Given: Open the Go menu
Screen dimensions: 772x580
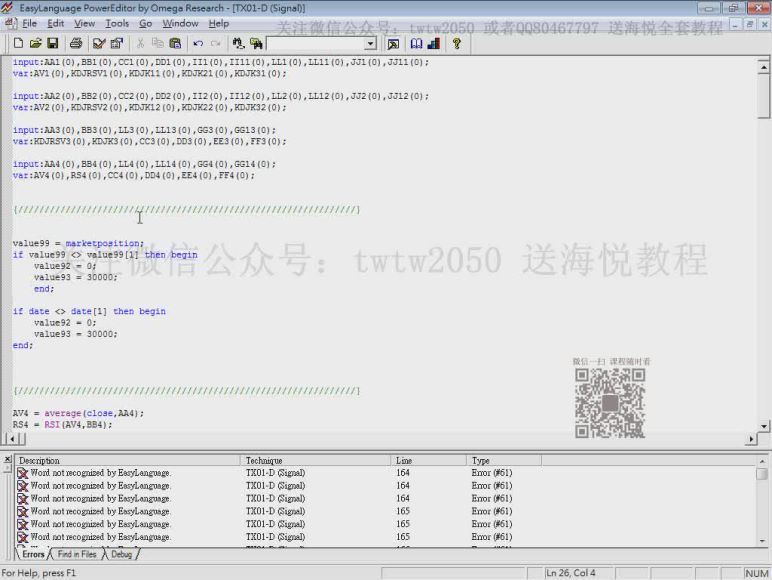Looking at the screenshot, I should [x=145, y=24].
